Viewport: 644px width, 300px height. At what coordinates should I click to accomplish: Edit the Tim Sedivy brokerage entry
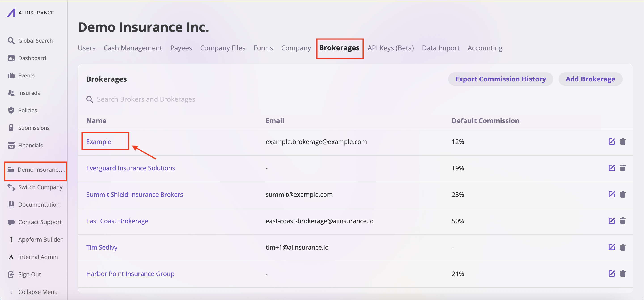[612, 247]
